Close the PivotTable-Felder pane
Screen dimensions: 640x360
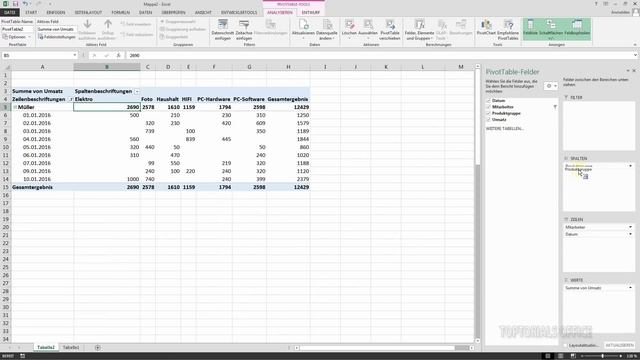634,71
